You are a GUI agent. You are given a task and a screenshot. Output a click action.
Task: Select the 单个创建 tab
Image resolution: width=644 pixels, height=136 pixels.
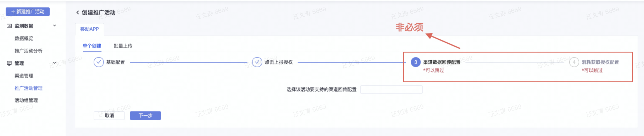(x=92, y=46)
